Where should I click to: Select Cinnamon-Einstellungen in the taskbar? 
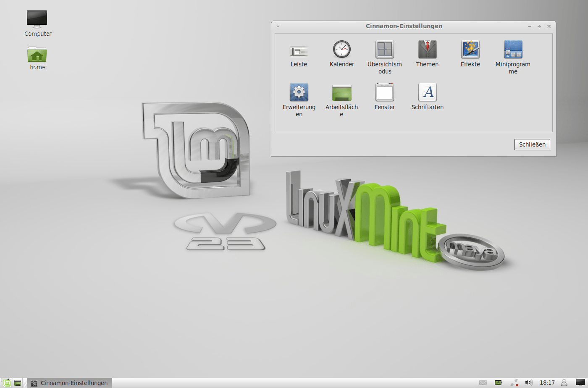coord(70,383)
